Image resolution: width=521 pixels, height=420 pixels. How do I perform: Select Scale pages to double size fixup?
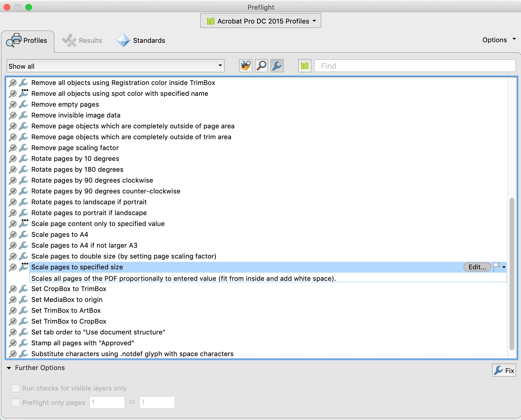pyautogui.click(x=124, y=256)
